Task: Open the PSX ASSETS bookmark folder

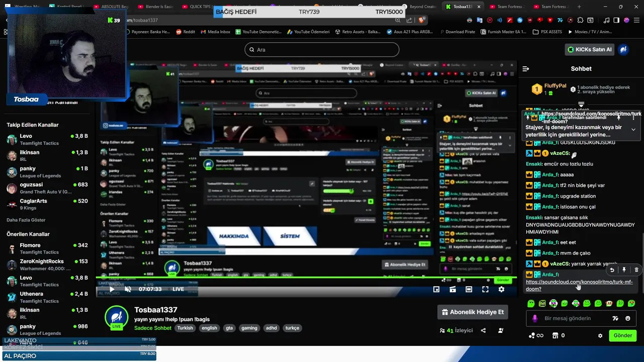Action: click(x=548, y=32)
